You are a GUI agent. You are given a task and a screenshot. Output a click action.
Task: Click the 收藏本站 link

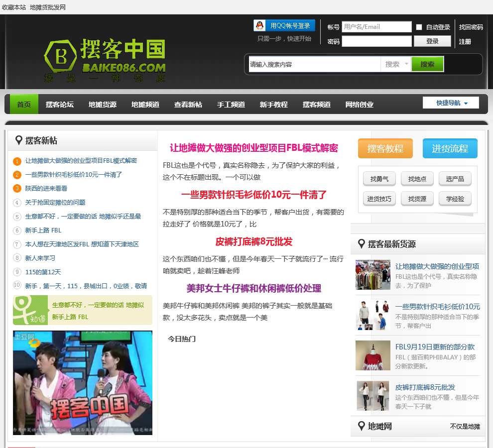point(14,7)
